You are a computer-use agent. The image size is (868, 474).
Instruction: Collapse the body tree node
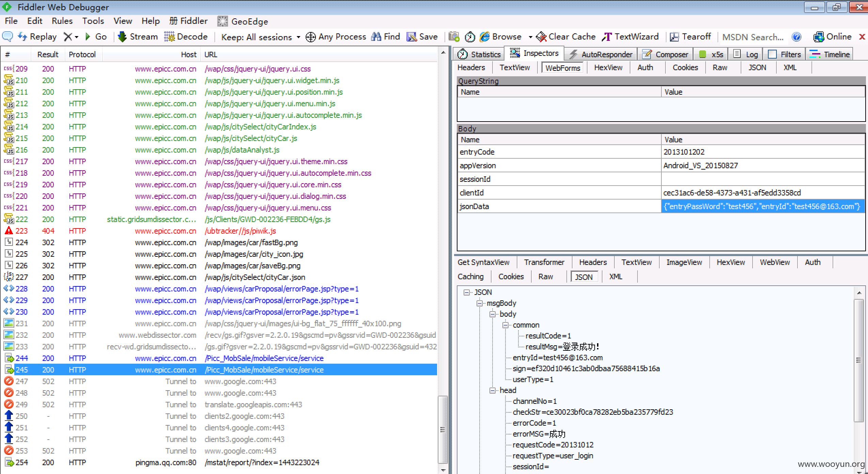coord(493,314)
